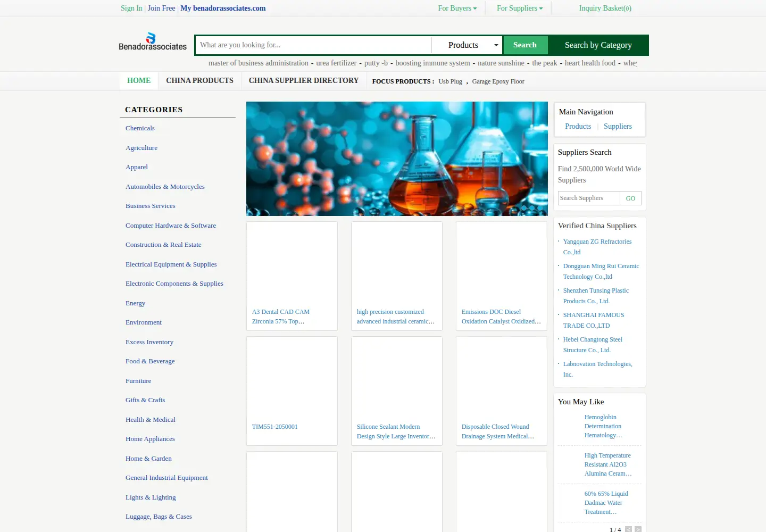766x532 pixels.
Task: Click the Join Free link
Action: coord(161,8)
